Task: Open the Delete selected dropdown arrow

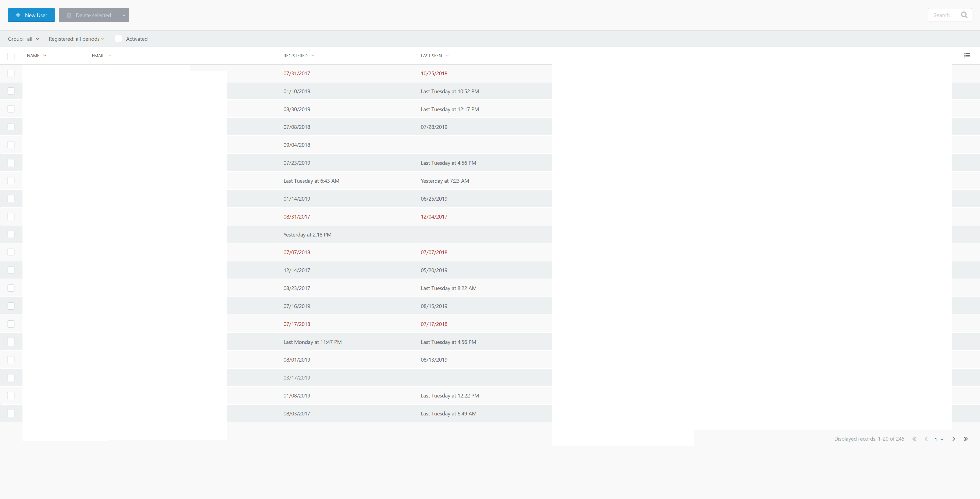Action: [x=124, y=15]
